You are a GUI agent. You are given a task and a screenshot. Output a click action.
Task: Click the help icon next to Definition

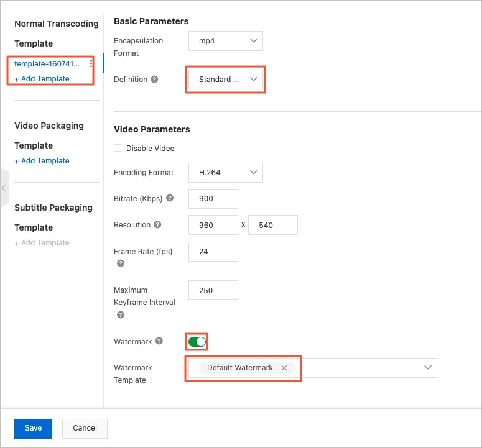(x=154, y=80)
